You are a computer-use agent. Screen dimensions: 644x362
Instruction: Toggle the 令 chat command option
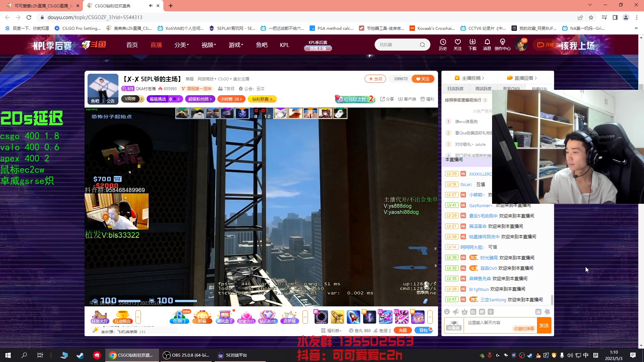pos(491,312)
